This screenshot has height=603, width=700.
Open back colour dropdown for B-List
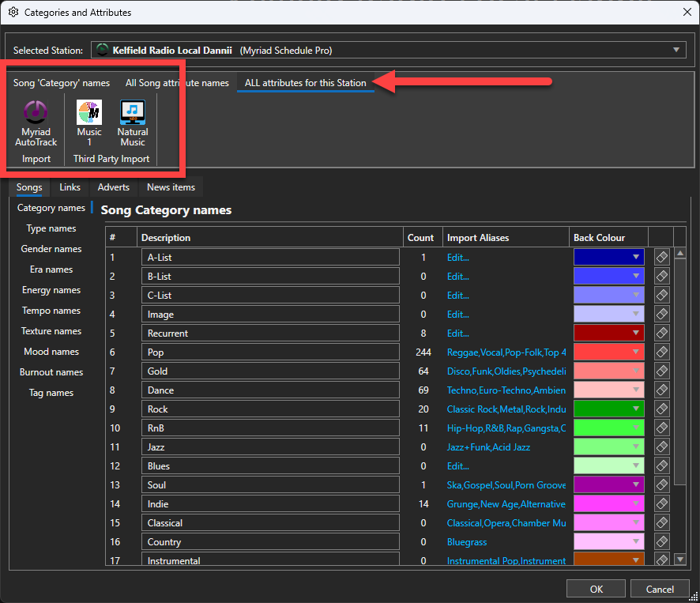coord(635,276)
